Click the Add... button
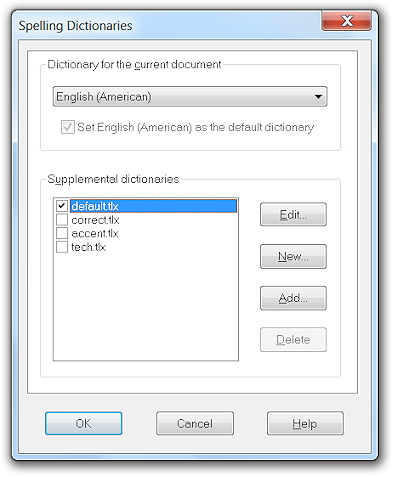Screen dimensions: 393x477 [293, 298]
